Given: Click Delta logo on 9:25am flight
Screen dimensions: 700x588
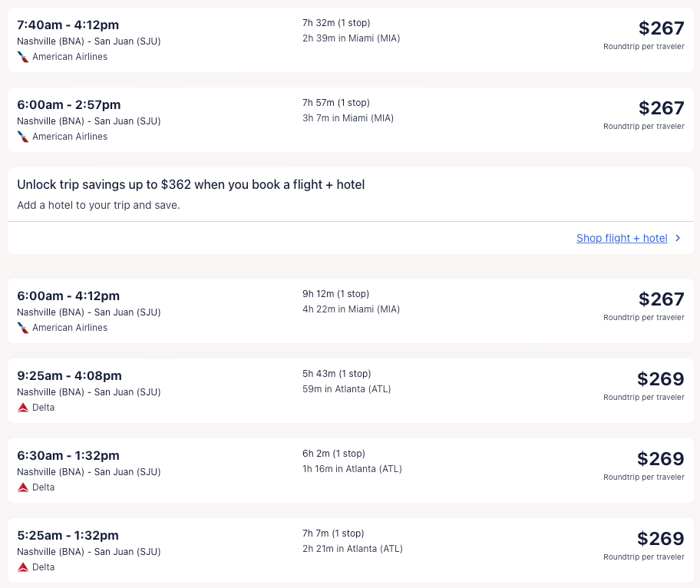Looking at the screenshot, I should point(23,408).
